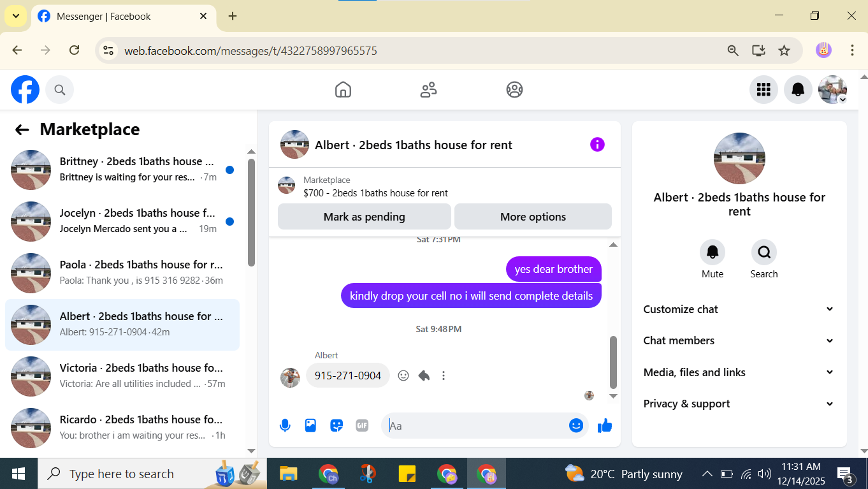Image resolution: width=868 pixels, height=489 pixels.
Task: Open more options for Albert's message
Action: tap(444, 376)
